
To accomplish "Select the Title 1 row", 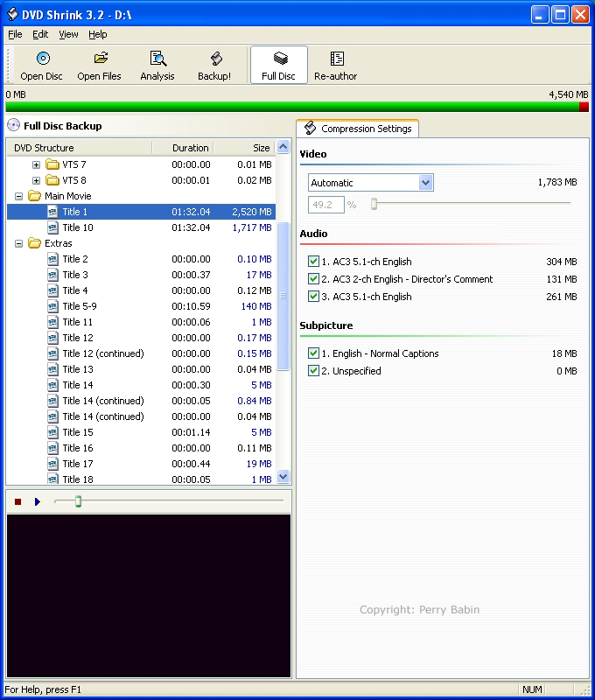I will pos(141,212).
